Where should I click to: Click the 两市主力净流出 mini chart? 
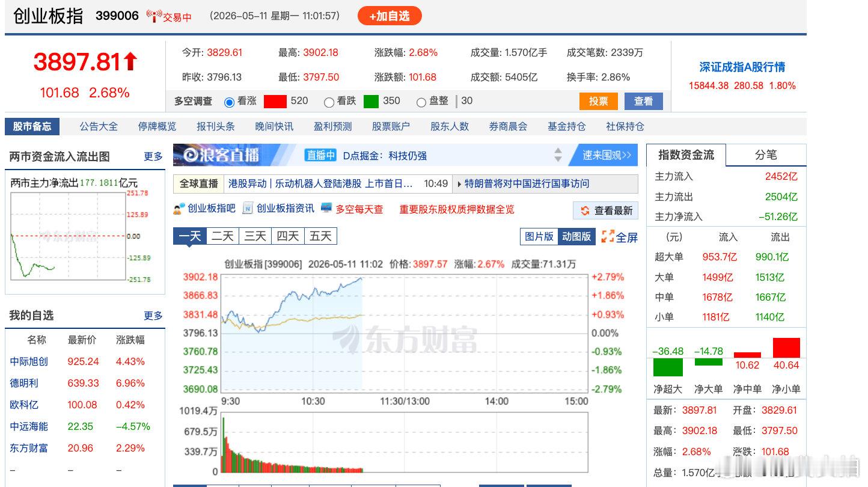(x=68, y=236)
